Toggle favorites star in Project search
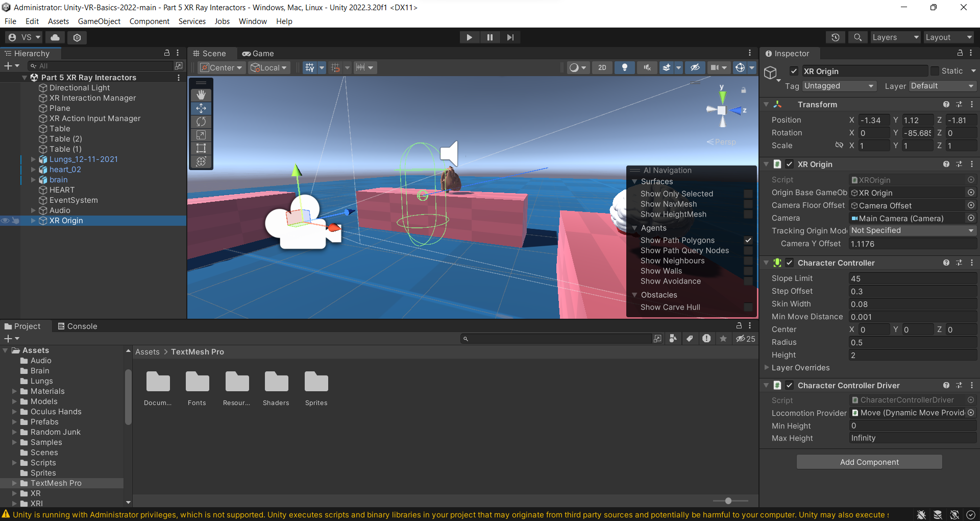980x521 pixels. (723, 339)
